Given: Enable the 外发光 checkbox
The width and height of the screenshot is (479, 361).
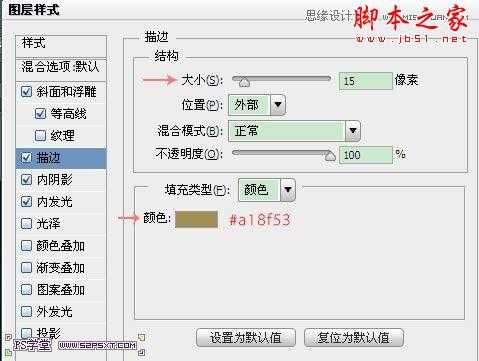Looking at the screenshot, I should tap(26, 312).
